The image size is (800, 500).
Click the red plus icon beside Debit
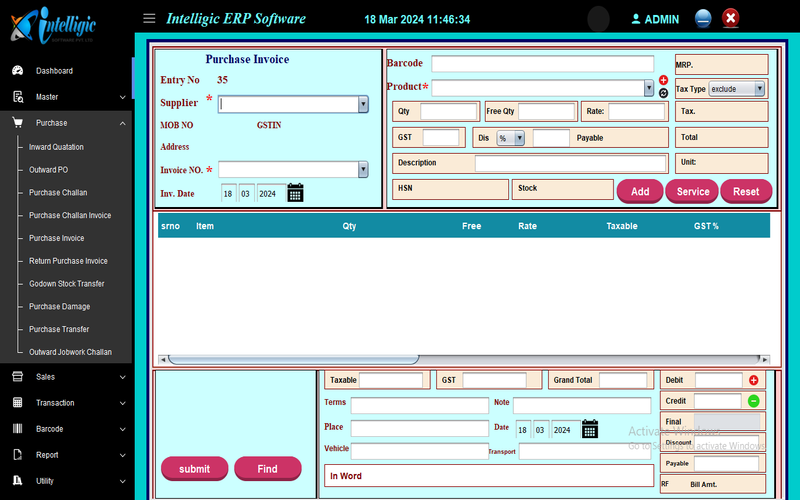753,380
